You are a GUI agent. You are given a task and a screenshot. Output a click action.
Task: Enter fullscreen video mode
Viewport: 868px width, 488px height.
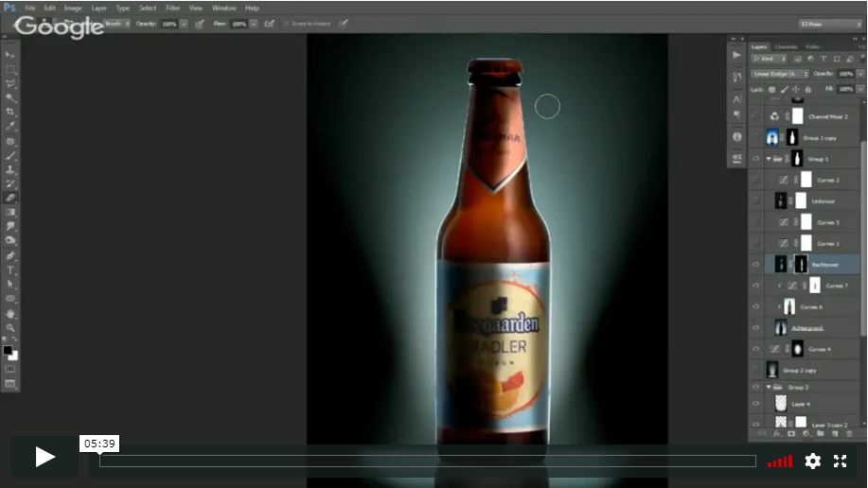tap(841, 461)
